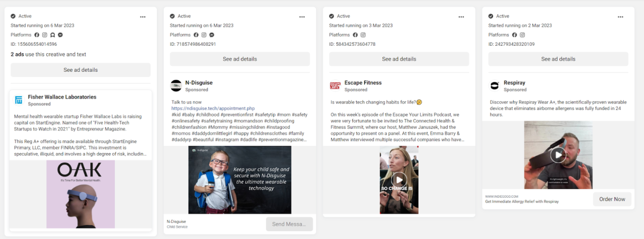Click Escape Fitness profile logo
This screenshot has width=644, height=239.
[x=335, y=86]
